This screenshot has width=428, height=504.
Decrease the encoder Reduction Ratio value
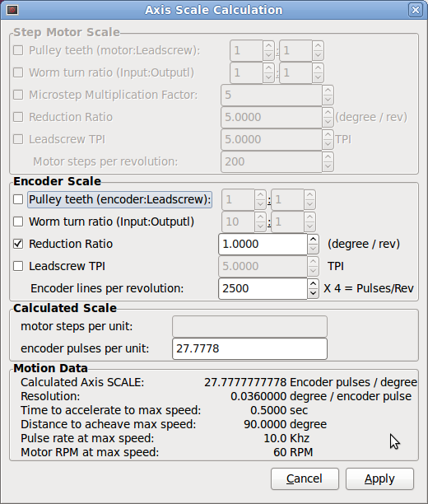[x=313, y=249]
